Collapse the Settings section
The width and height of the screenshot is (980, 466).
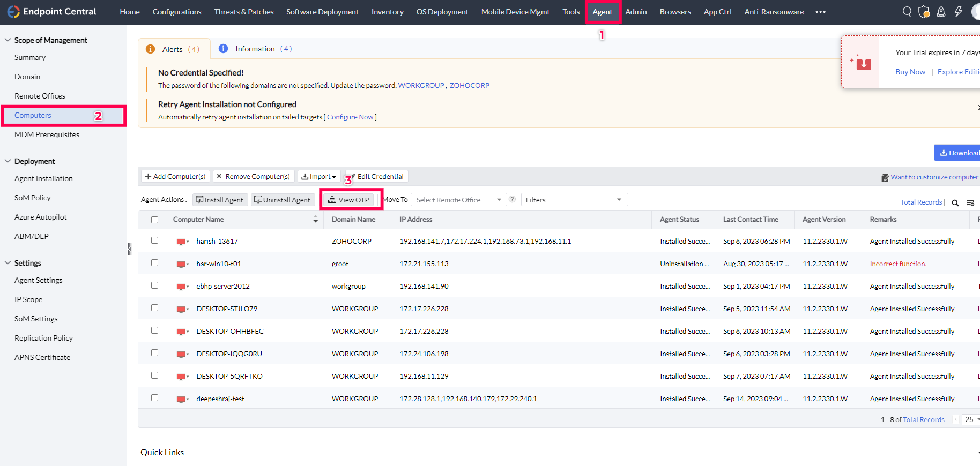8,263
